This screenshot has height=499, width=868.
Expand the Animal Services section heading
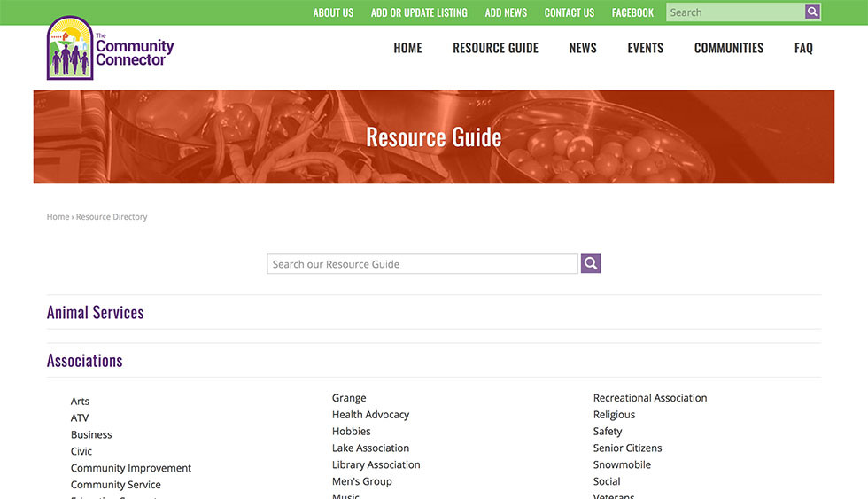[96, 312]
